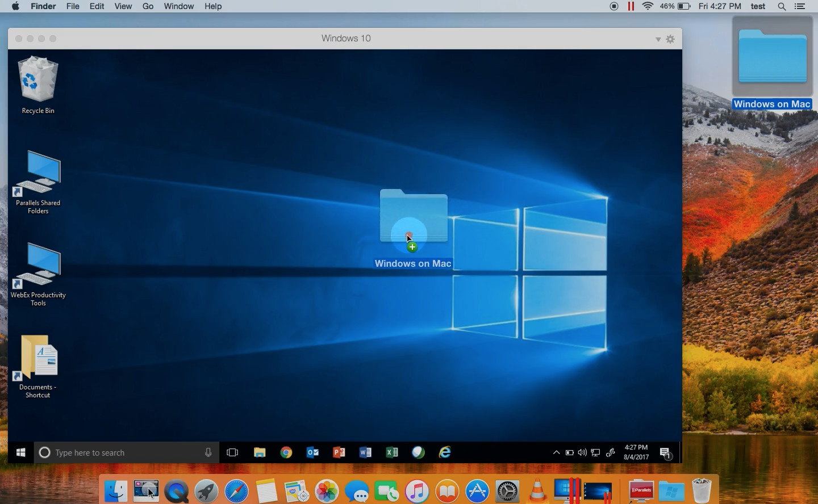
Task: Click Windows clock showing 4:27 PM
Action: coord(636,452)
